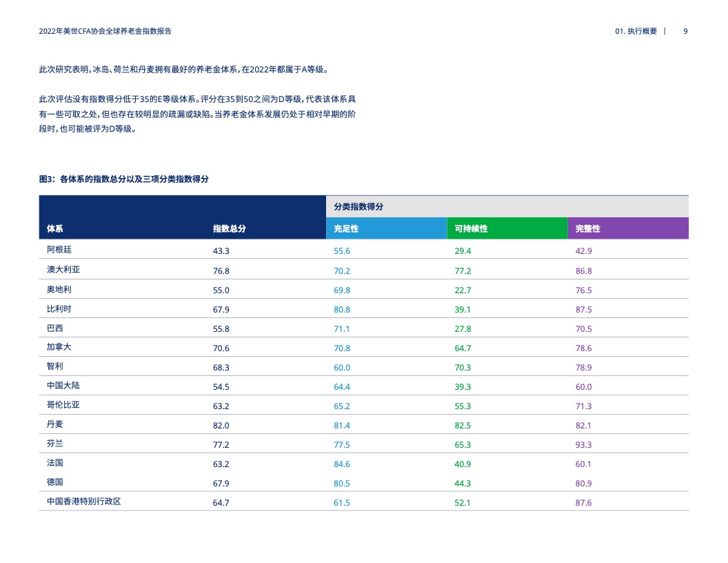Select the 澳大利亚 row label

(x=63, y=270)
